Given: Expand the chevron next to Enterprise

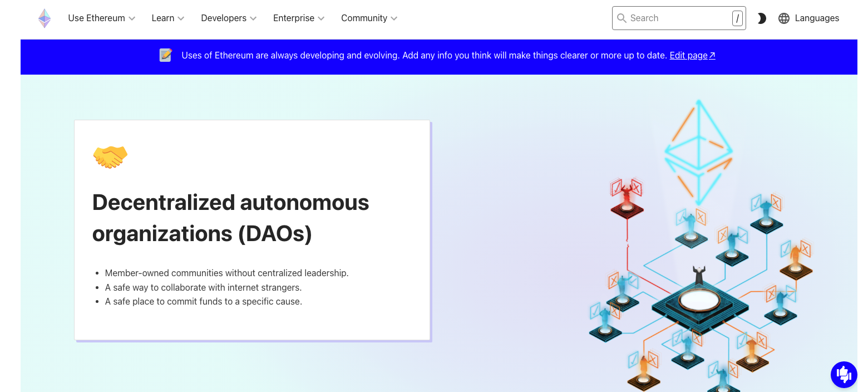Looking at the screenshot, I should tap(321, 18).
